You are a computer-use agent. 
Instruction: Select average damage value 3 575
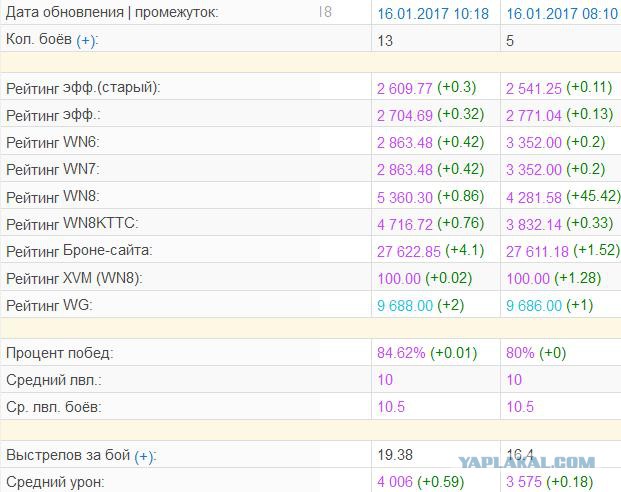[x=524, y=482]
